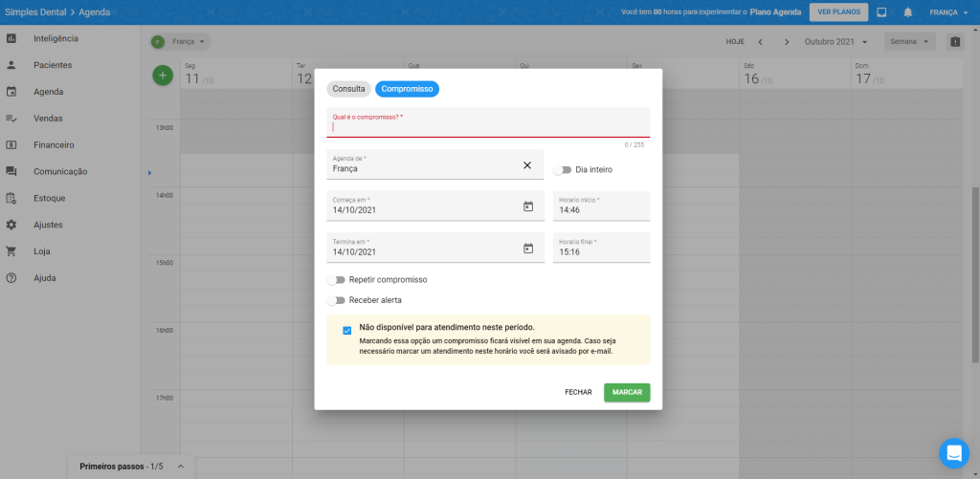Enable Receber alerta switch
This screenshot has width=980, height=479.
[336, 300]
